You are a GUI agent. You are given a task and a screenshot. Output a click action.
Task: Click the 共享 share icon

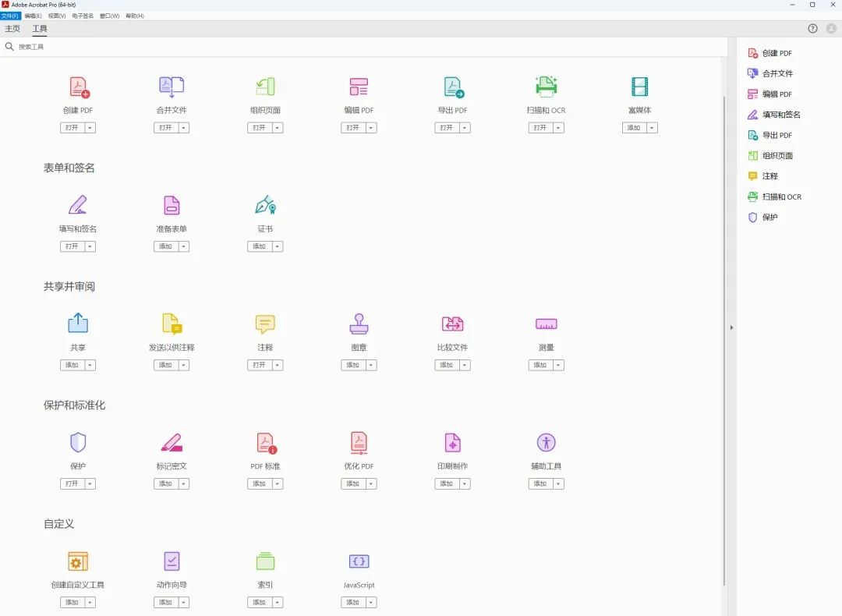(x=78, y=324)
